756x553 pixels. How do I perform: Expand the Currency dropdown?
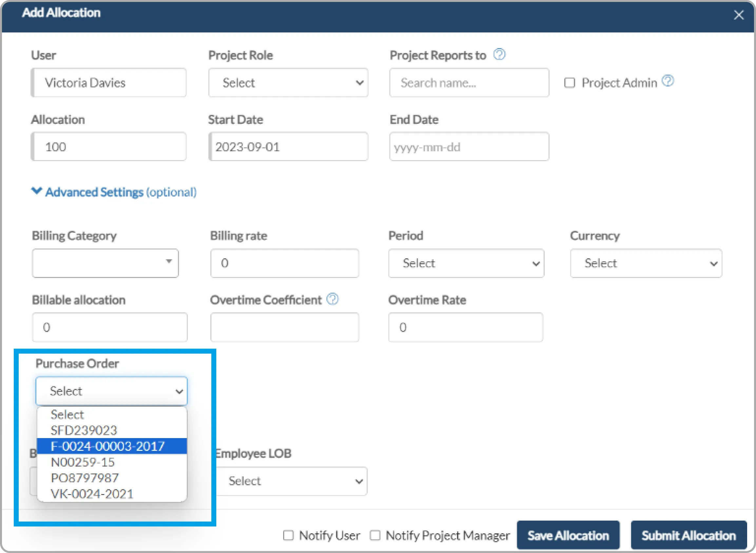pos(646,263)
